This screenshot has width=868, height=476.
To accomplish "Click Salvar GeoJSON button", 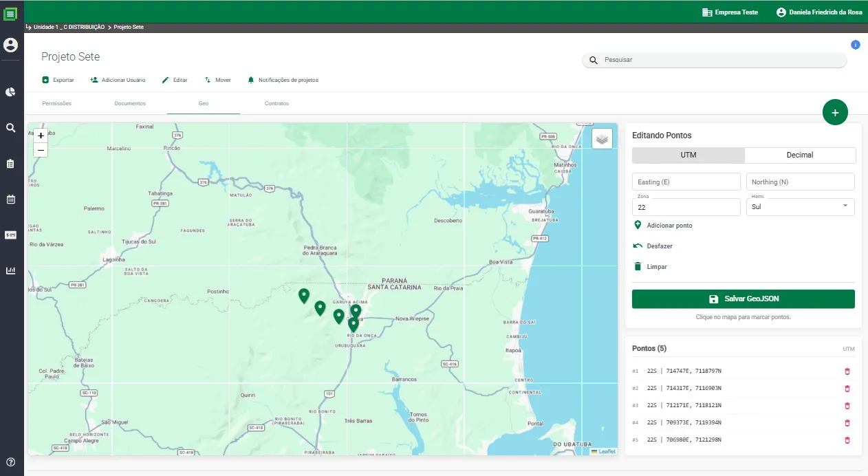I will 744,299.
